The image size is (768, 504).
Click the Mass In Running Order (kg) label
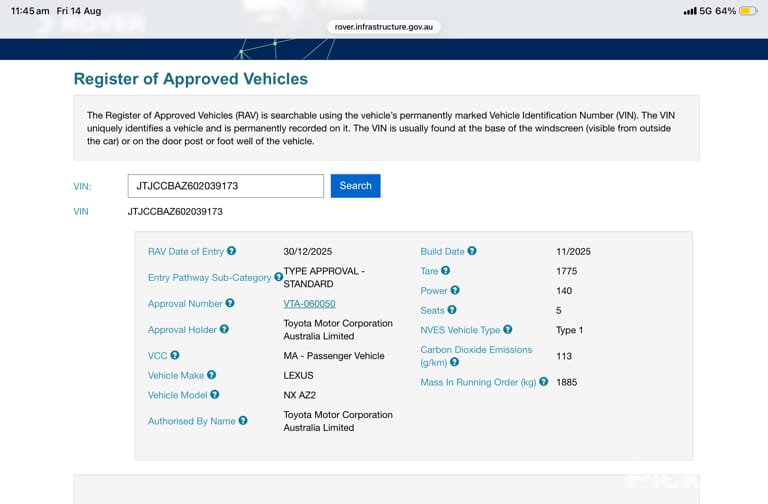(x=478, y=382)
